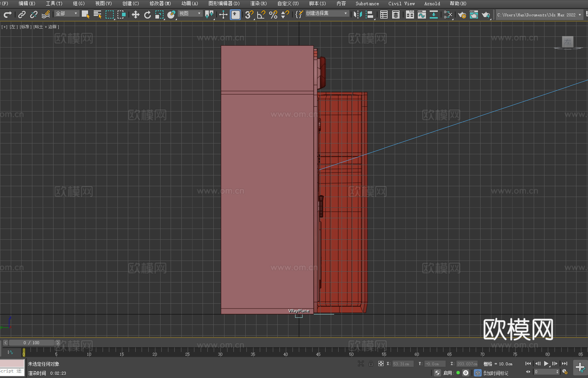Click the time slider 0 / 100 handle
This screenshot has height=378, width=588.
click(x=32, y=343)
